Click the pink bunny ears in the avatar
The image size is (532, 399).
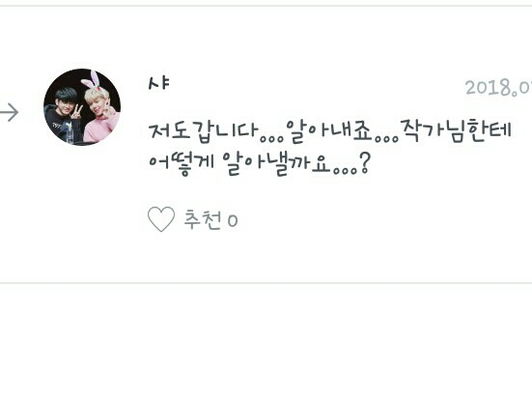tap(92, 79)
